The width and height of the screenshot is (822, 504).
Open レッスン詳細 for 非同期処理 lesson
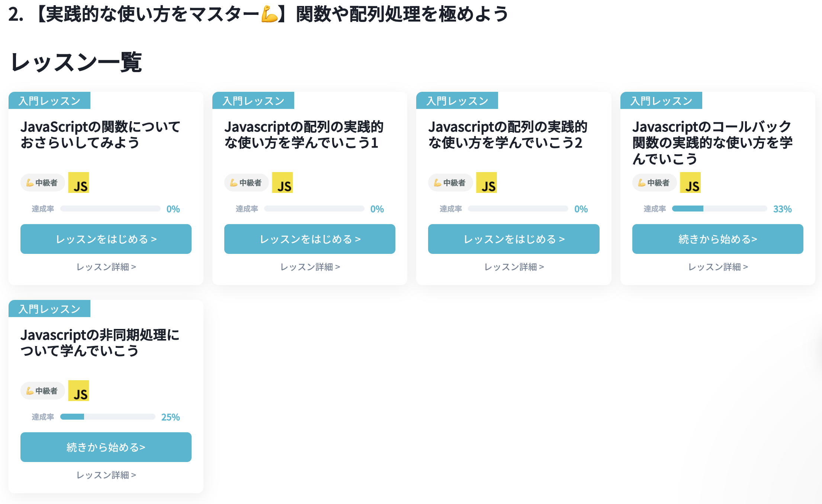pos(106,475)
